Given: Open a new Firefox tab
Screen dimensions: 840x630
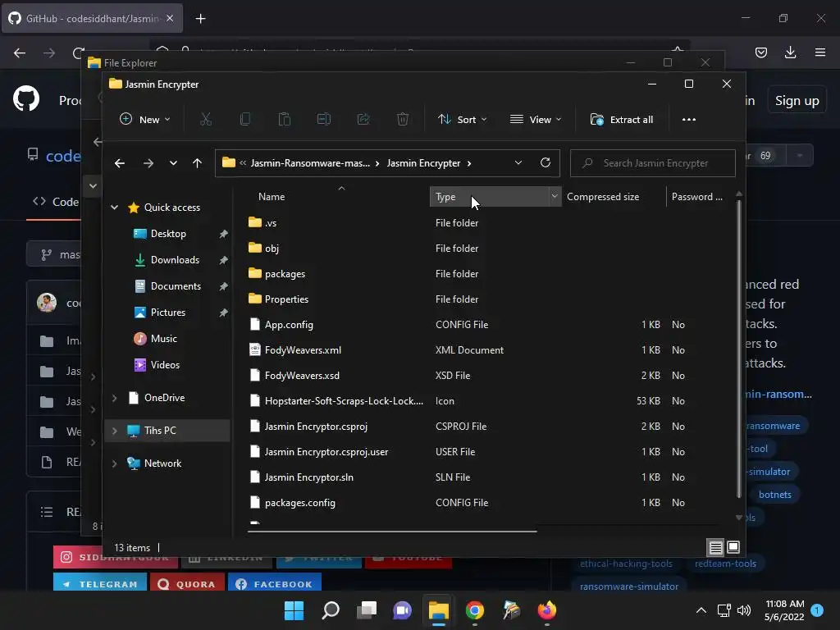Looking at the screenshot, I should tap(200, 19).
